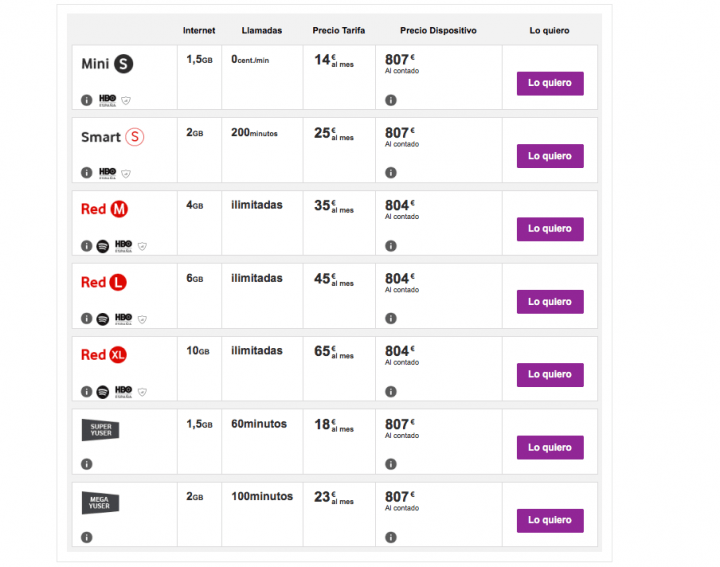Click the Spotify icon in Red L row

point(103,319)
